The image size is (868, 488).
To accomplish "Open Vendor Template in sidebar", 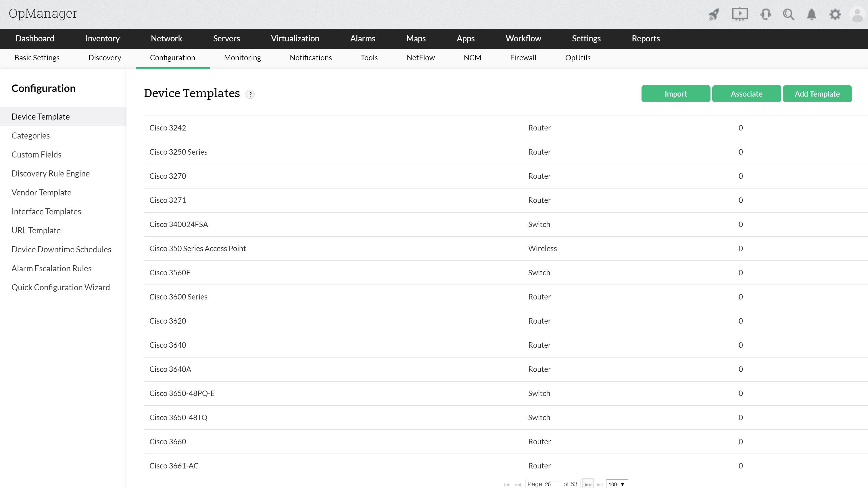I will tap(41, 193).
